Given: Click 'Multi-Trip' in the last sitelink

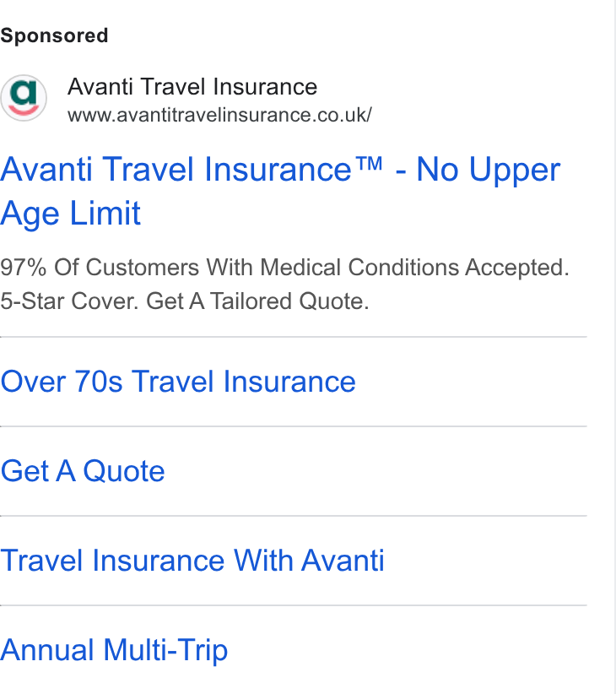Looking at the screenshot, I should [165, 650].
